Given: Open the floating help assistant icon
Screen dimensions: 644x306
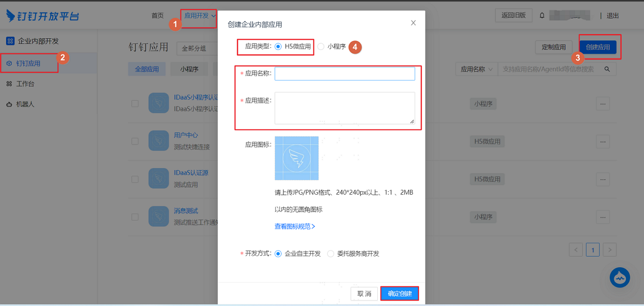Looking at the screenshot, I should point(620,277).
